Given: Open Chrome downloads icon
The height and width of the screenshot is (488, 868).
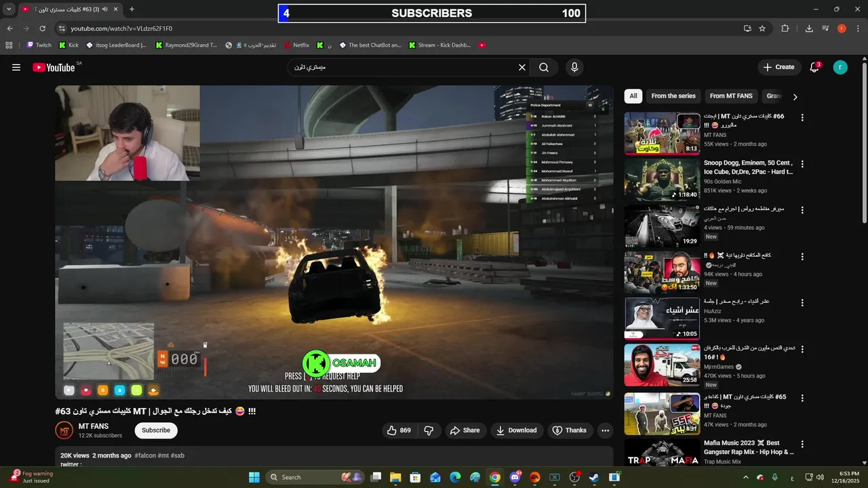Looking at the screenshot, I should pyautogui.click(x=809, y=28).
